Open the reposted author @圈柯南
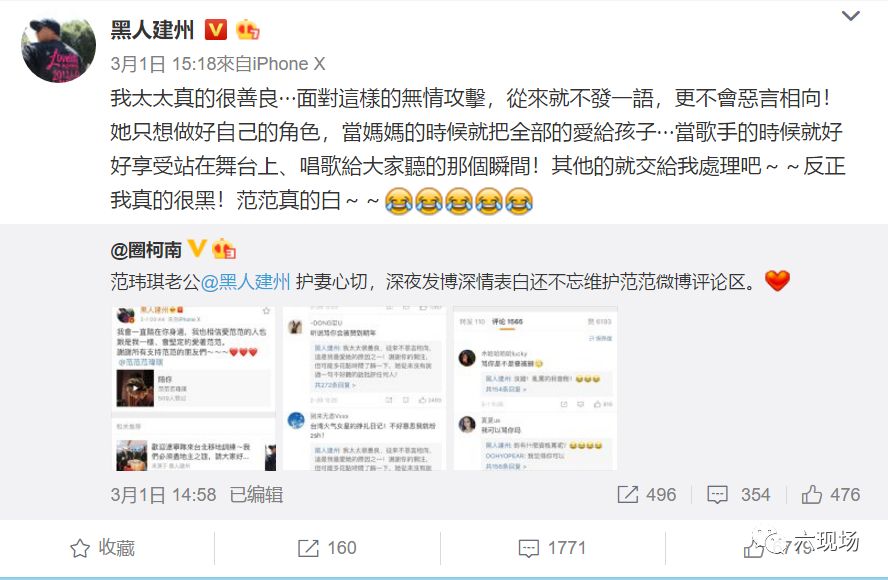The image size is (888, 580). [x=146, y=250]
